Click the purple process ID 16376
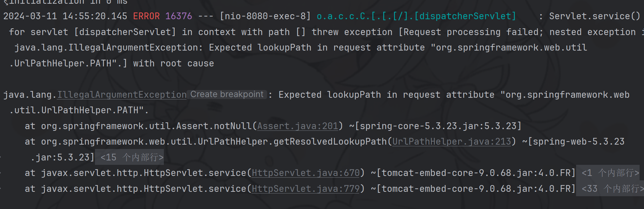Screen dimensions: 644x209 tap(179, 16)
